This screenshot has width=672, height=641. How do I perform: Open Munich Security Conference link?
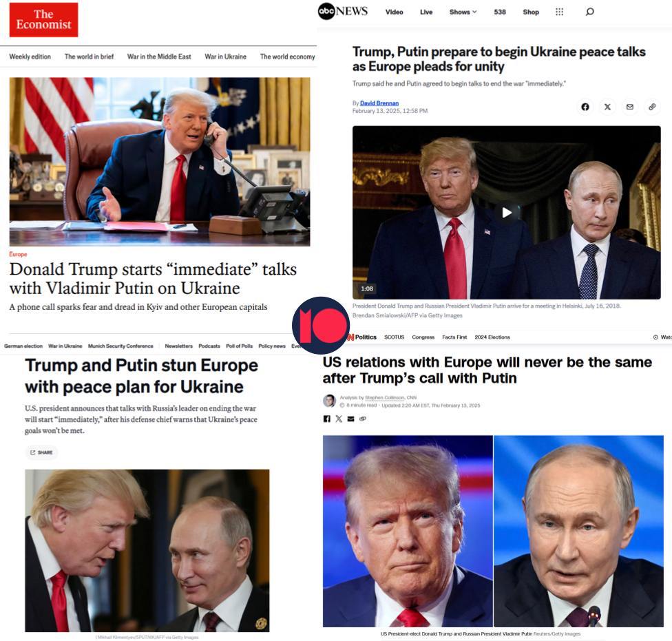120,346
